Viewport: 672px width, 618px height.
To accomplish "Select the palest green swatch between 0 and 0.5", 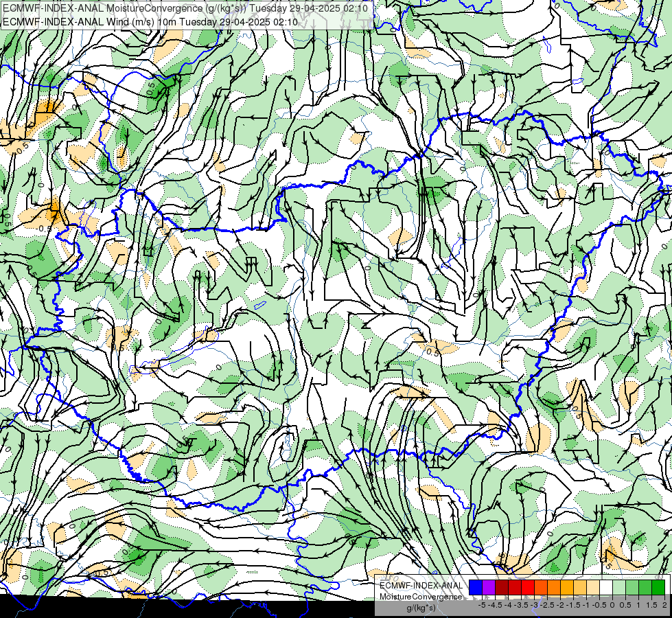I will (619, 588).
